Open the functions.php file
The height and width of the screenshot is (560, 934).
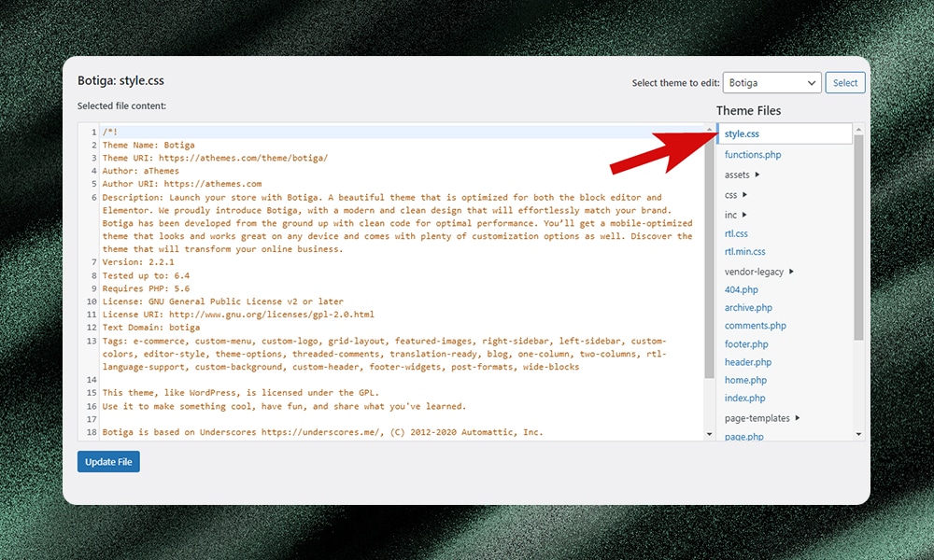[753, 155]
